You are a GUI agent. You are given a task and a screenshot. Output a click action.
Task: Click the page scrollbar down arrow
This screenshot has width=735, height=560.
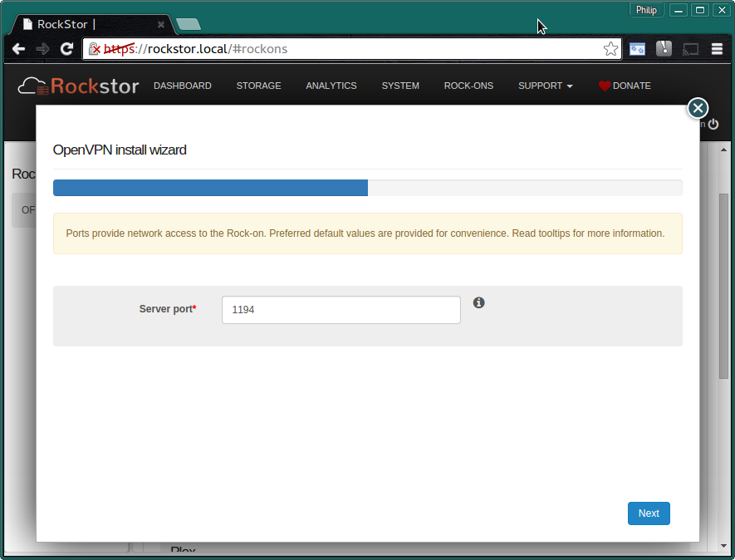click(723, 546)
